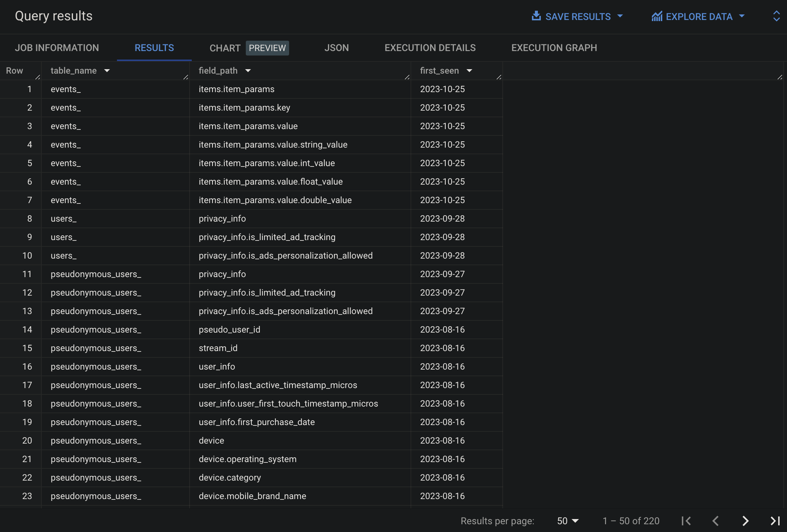Sort by field_path column
This screenshot has width=787, height=532.
coord(248,70)
